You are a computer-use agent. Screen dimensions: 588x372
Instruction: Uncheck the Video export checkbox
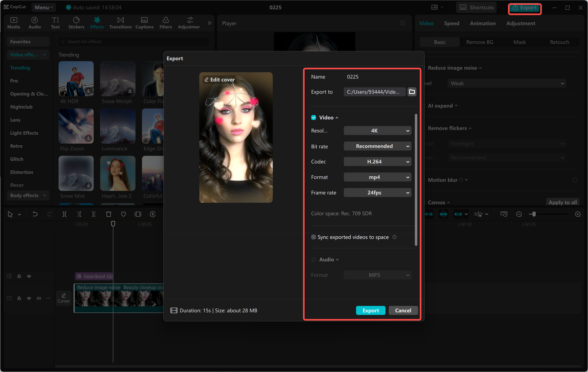click(314, 118)
